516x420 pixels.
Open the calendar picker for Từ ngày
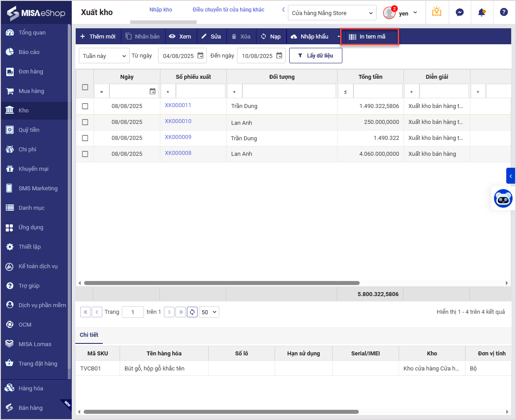[x=201, y=56]
